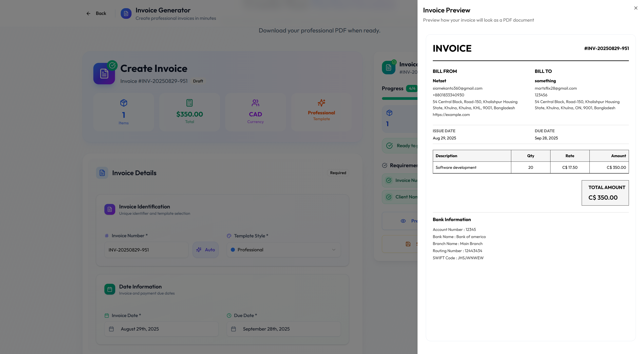Click the Professional Template sparkle icon

(321, 103)
